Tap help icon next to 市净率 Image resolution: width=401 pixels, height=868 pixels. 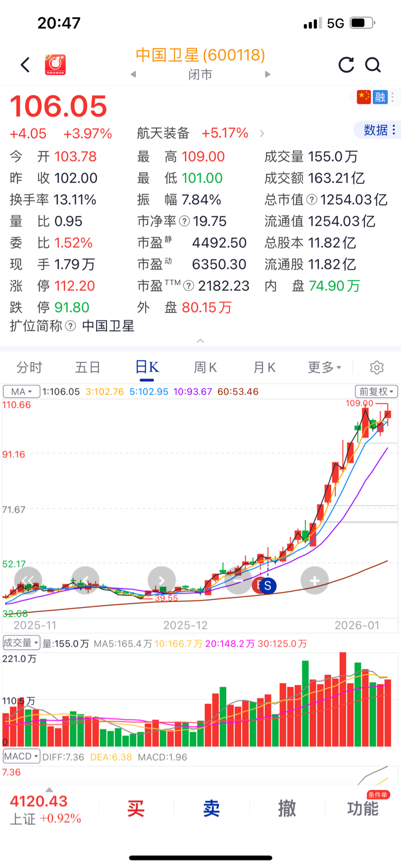pyautogui.click(x=184, y=221)
